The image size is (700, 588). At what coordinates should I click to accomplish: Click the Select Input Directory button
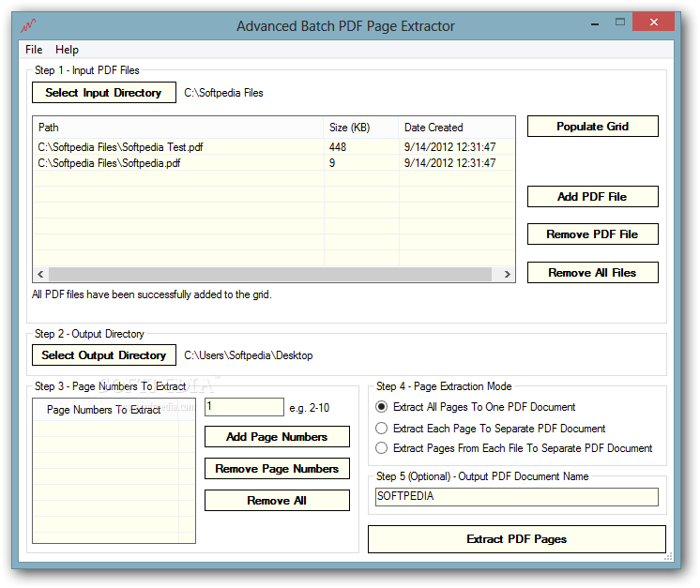click(104, 92)
